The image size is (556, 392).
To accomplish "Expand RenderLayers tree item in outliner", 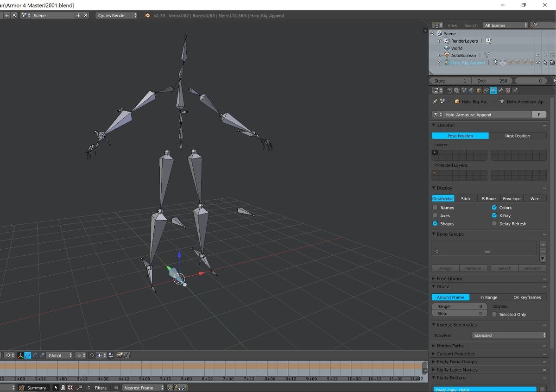I will tap(440, 41).
